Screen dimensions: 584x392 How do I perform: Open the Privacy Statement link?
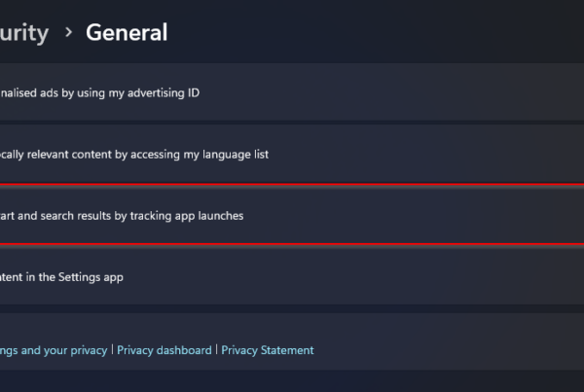(x=268, y=350)
